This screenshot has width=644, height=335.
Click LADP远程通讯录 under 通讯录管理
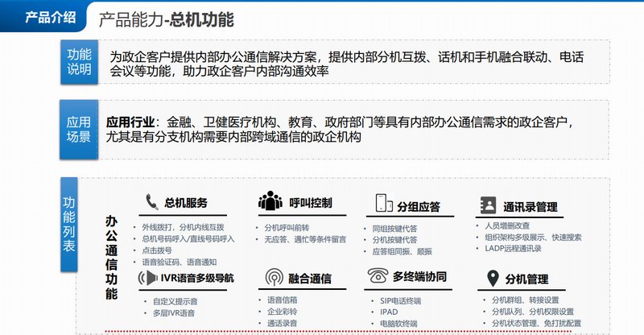pos(514,249)
